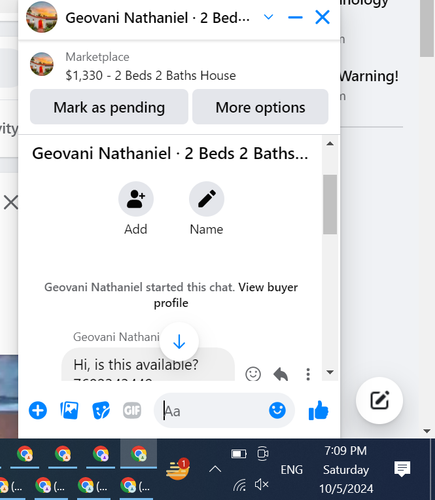This screenshot has width=435, height=500.
Task: React to the 'Hi, is this available?' message
Action: point(253,374)
